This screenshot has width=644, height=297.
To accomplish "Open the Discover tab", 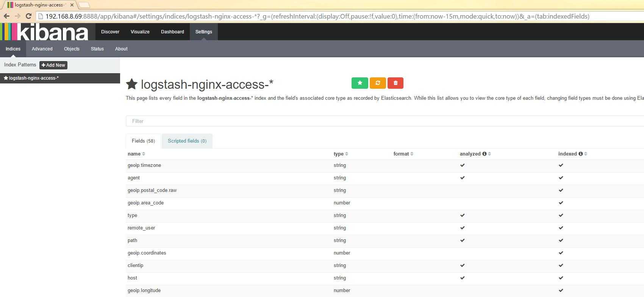I will pos(110,32).
